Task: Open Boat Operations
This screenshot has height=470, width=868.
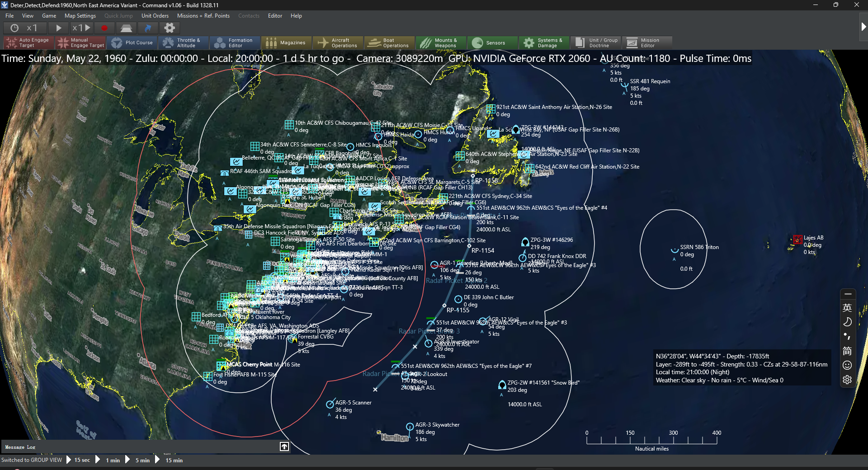Action: (x=389, y=42)
